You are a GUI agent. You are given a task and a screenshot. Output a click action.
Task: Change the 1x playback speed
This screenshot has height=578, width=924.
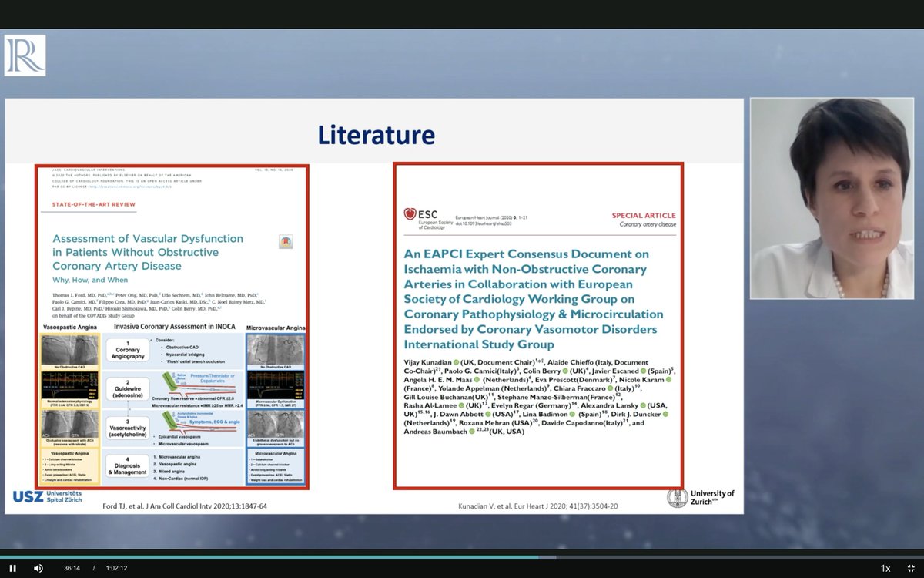point(885,568)
